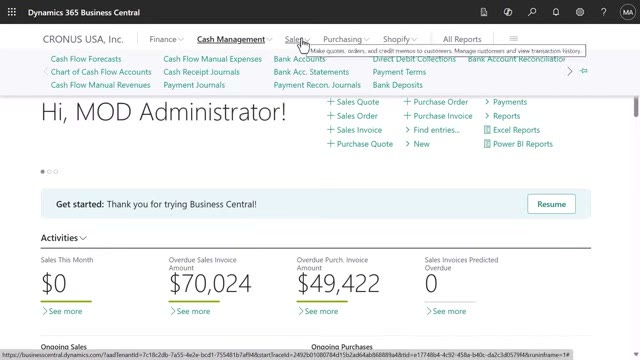This screenshot has width=640, height=360.
Task: See more under Sales Invoices Predicted Overdue
Action: pyautogui.click(x=447, y=311)
